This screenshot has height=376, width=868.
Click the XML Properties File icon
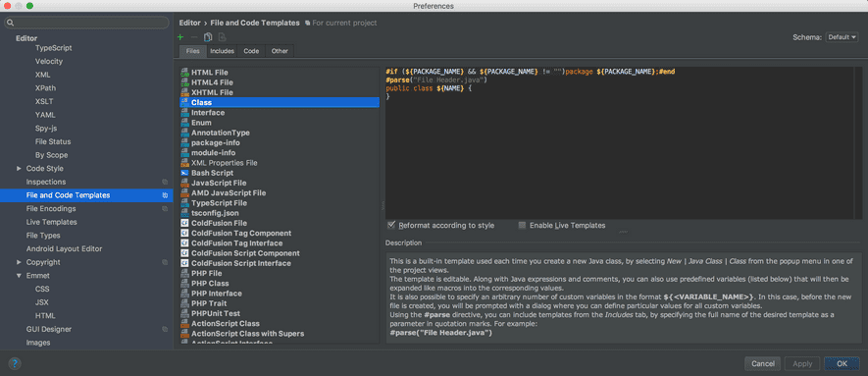click(185, 163)
